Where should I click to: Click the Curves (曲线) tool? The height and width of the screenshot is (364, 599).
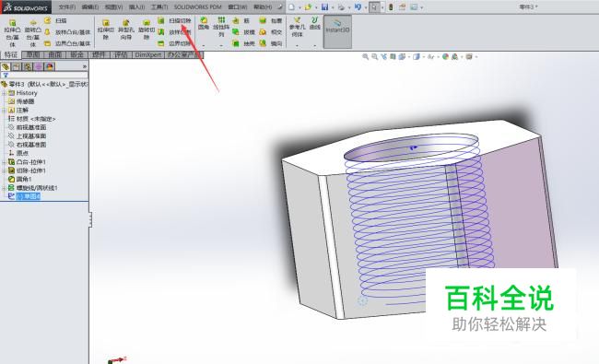[x=315, y=23]
